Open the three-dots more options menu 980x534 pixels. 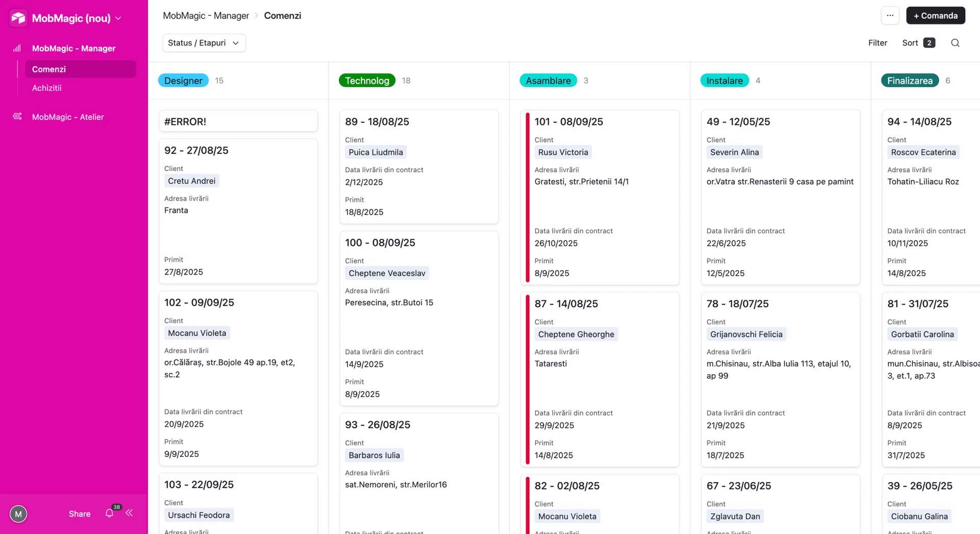(890, 16)
